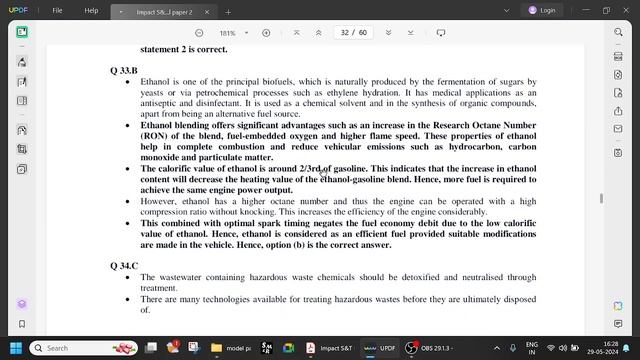This screenshot has height=360, width=640.
Task: Click the Q 34.C heading text
Action: [124, 266]
